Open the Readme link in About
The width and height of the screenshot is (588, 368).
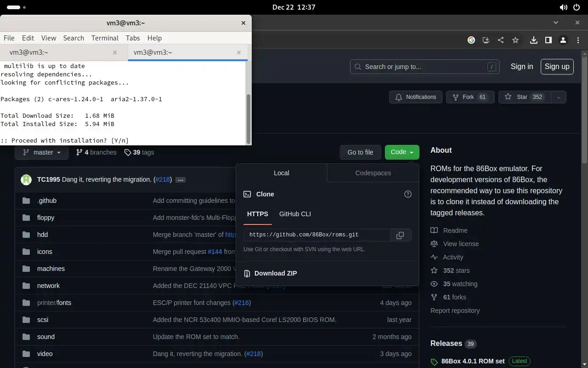click(x=449, y=230)
